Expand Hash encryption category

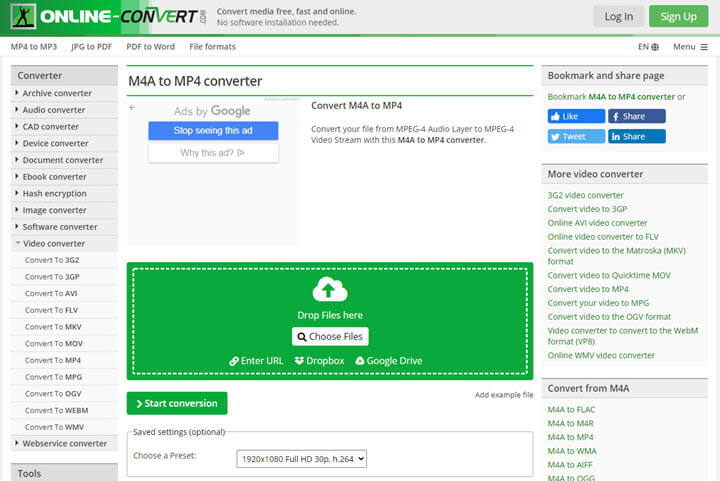64,194
